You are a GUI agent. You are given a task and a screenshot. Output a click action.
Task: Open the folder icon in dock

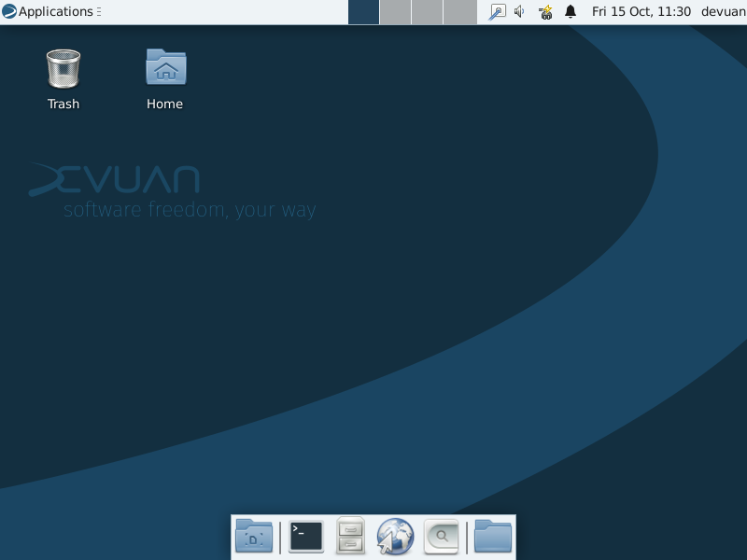[x=493, y=536]
